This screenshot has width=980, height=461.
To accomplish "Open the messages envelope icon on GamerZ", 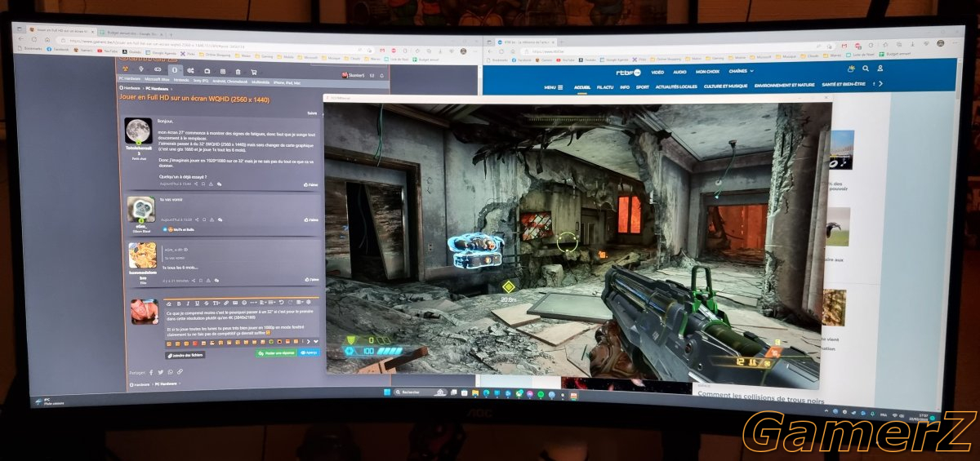I will 372,76.
